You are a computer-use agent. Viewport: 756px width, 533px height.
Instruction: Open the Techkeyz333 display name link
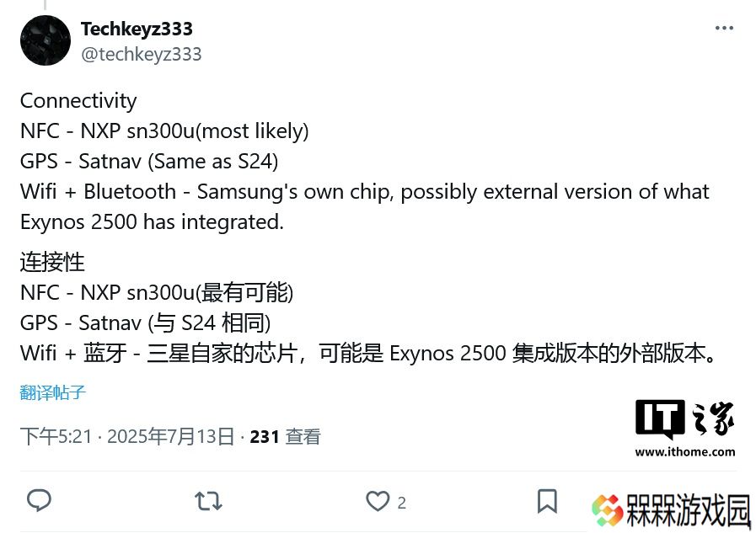[137, 29]
